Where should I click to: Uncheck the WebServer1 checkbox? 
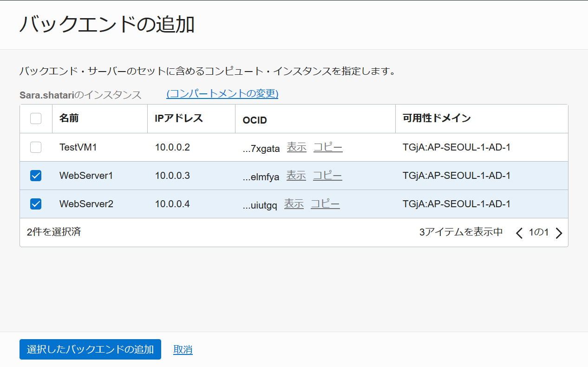36,176
